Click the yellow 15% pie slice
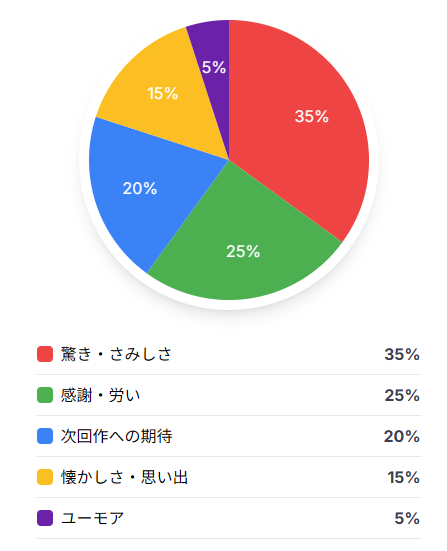This screenshot has width=447, height=551. point(165,97)
